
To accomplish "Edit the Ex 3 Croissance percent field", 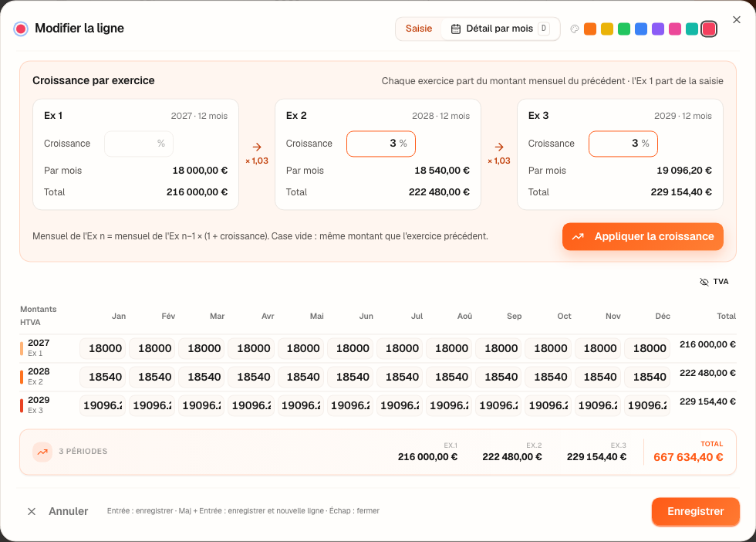I will (623, 144).
